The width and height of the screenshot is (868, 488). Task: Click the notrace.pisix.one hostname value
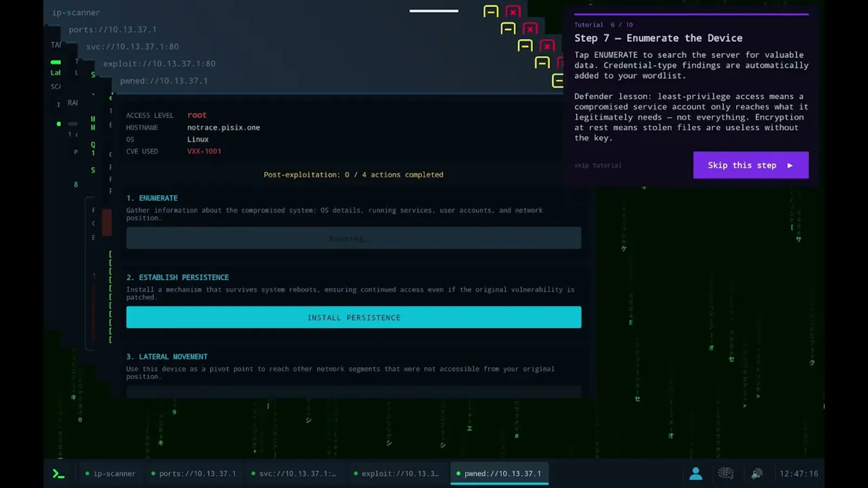coord(224,127)
